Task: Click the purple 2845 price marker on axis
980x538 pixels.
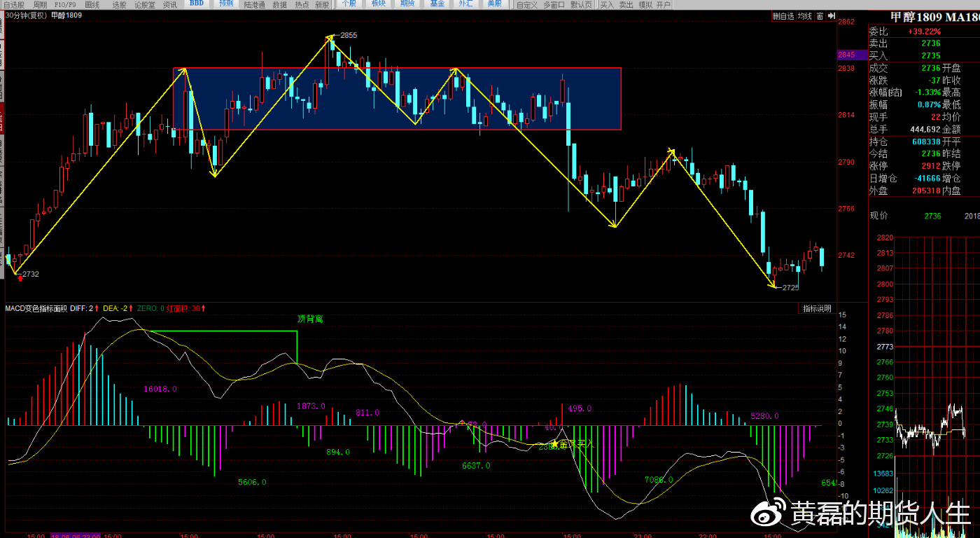Action: [846, 55]
